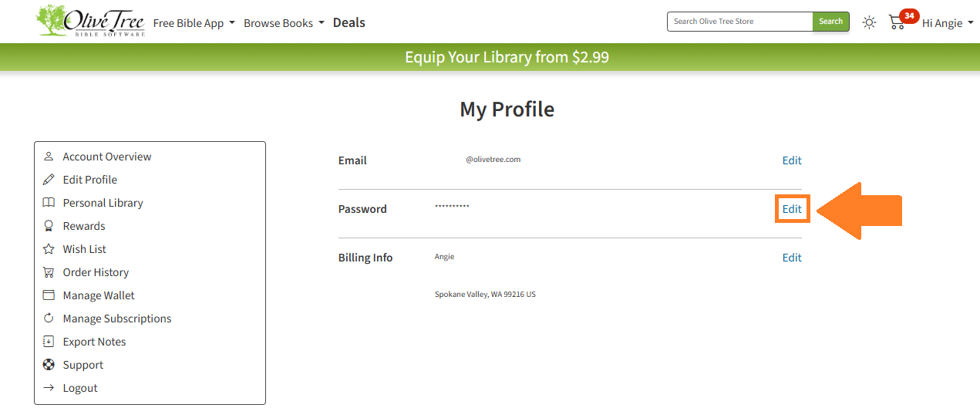Click Edit link next to Email
Screen dimensions: 980x408
(x=792, y=160)
